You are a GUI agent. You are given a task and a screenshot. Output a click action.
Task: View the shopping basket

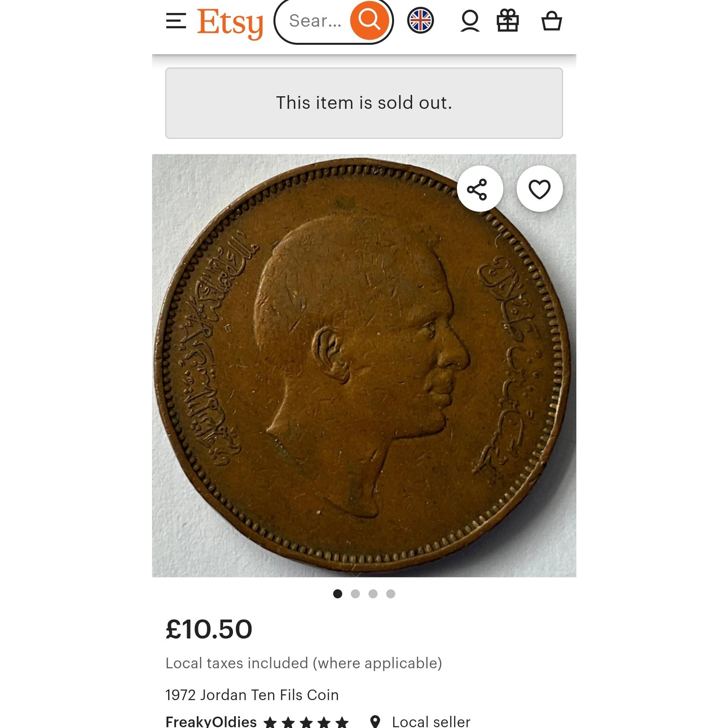(552, 21)
